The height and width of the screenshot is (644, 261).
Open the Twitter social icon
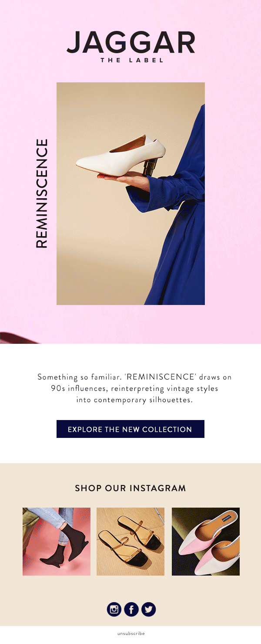pos(148,609)
